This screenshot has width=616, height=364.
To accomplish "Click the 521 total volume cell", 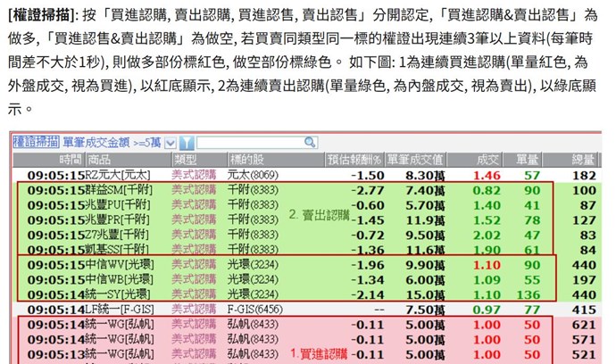I will pos(584,354).
